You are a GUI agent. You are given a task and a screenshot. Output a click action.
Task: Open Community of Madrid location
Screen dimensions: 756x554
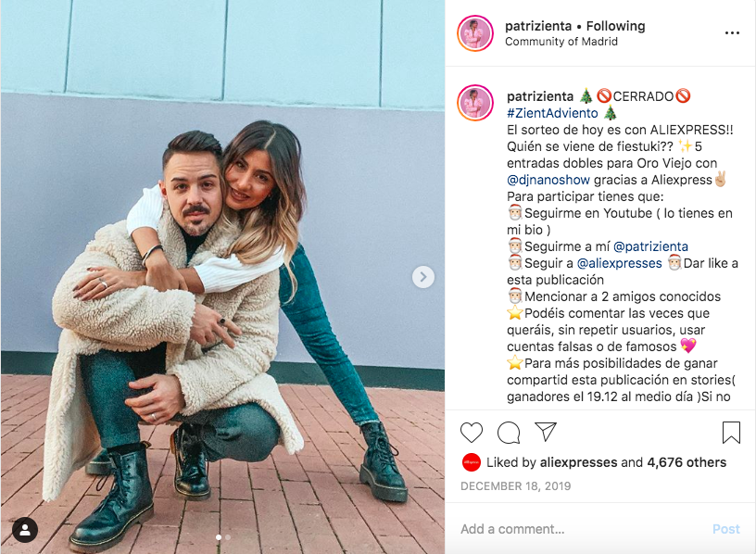pyautogui.click(x=561, y=42)
